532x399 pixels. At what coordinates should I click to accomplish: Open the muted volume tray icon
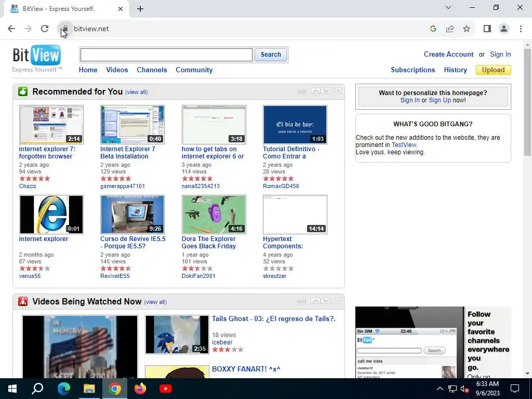click(464, 389)
